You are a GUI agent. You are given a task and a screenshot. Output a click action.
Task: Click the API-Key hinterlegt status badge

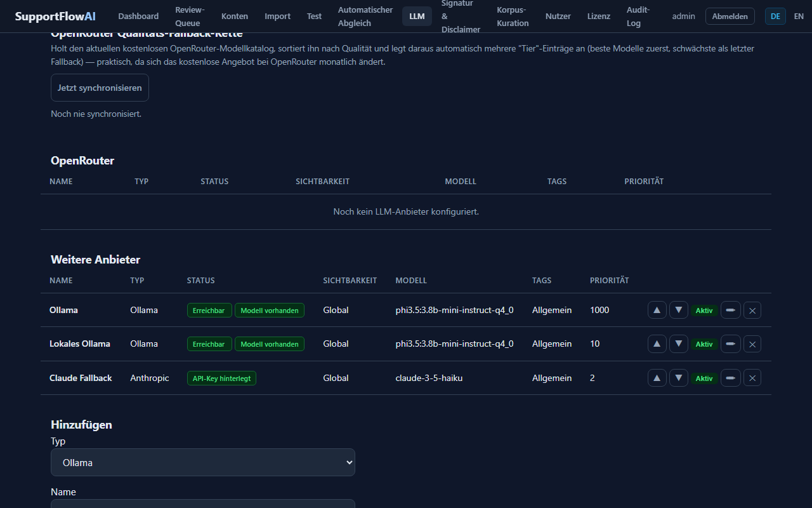tap(221, 378)
